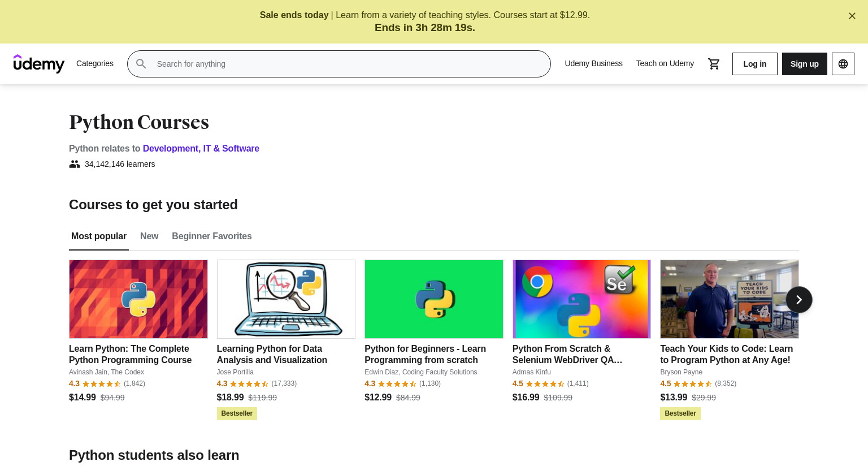Follow the IT & Software link
The width and height of the screenshot is (868, 466).
click(x=231, y=148)
